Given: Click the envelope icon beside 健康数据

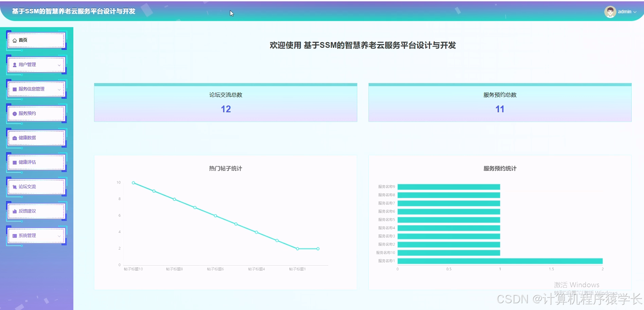Looking at the screenshot, I should [x=15, y=138].
